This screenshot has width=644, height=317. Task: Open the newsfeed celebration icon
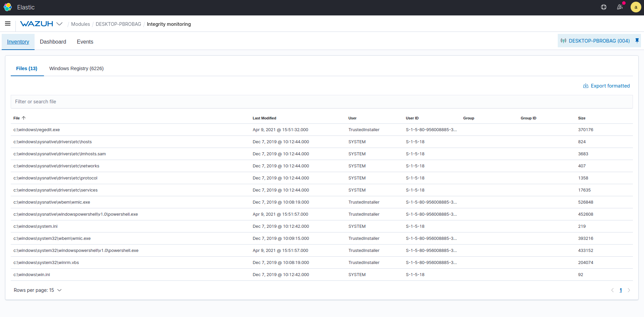tap(620, 7)
